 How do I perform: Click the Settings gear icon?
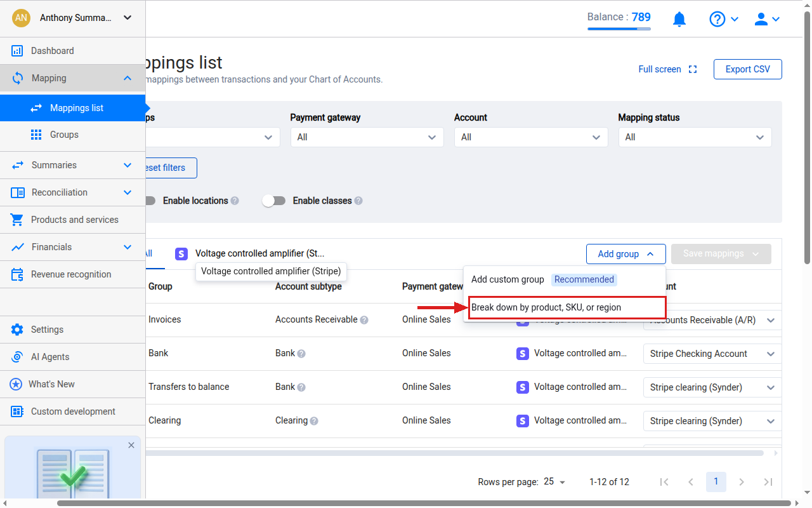[x=17, y=330]
